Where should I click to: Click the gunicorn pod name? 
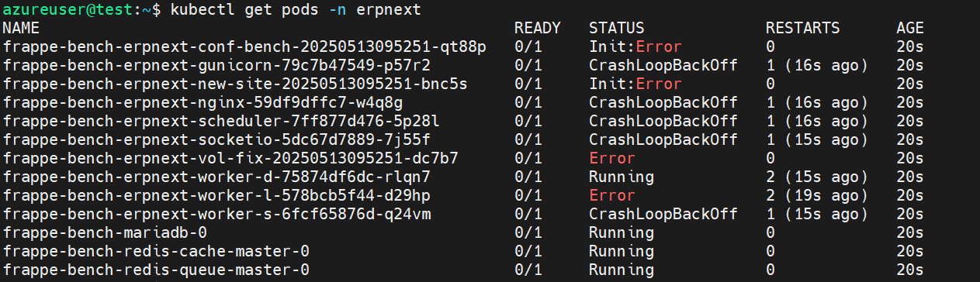point(216,65)
